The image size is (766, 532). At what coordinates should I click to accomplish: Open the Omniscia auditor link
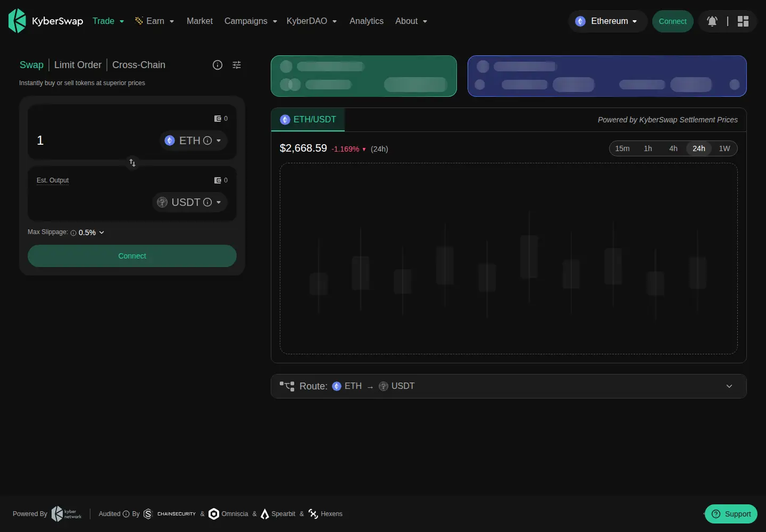pyautogui.click(x=229, y=514)
